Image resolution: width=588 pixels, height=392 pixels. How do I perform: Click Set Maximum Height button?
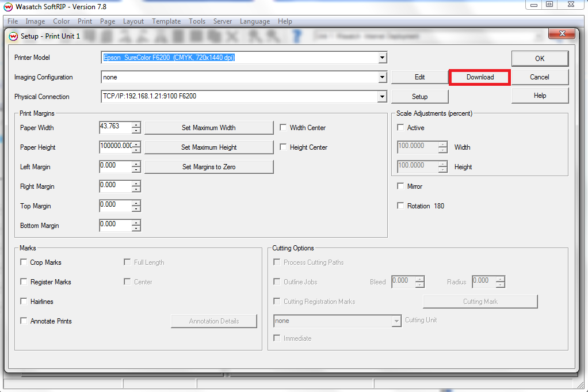(209, 147)
